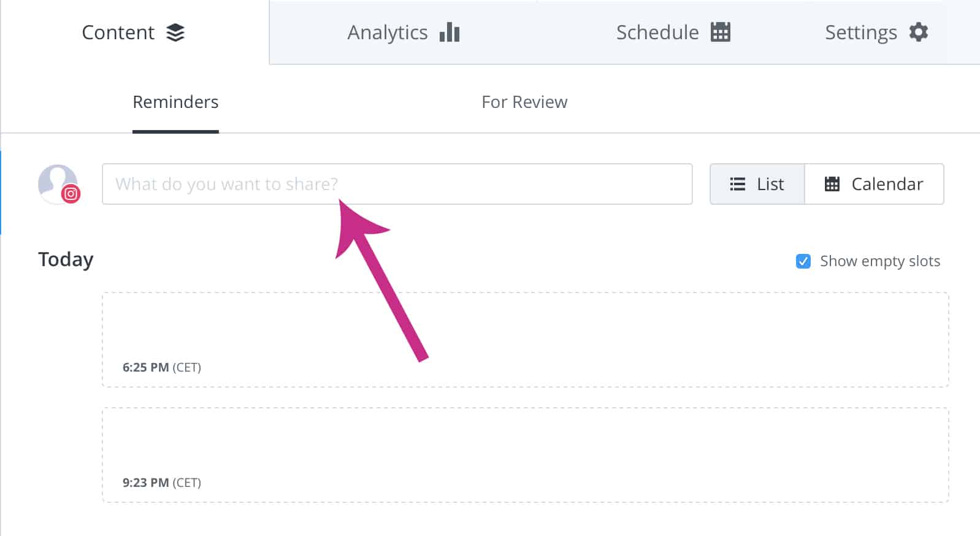980x536 pixels.
Task: Select the Reminders sub-tab
Action: (x=175, y=102)
